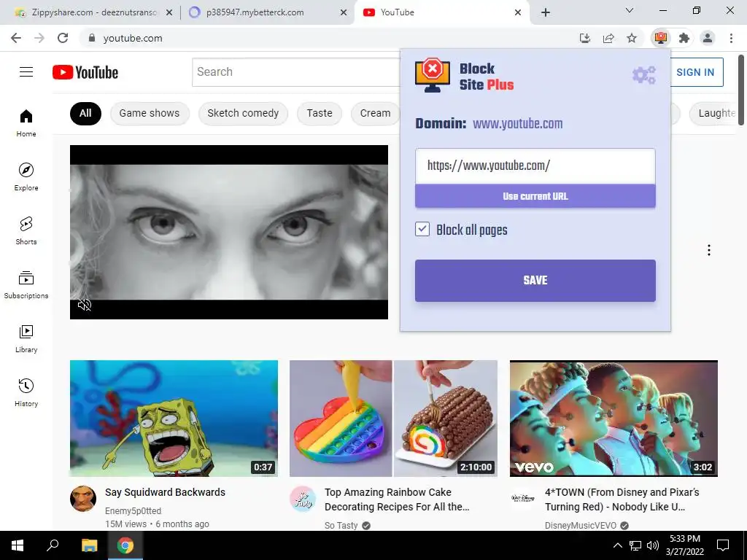Open 4*TOWN Nobody Like U video title
Image resolution: width=747 pixels, height=560 pixels.
click(622, 499)
